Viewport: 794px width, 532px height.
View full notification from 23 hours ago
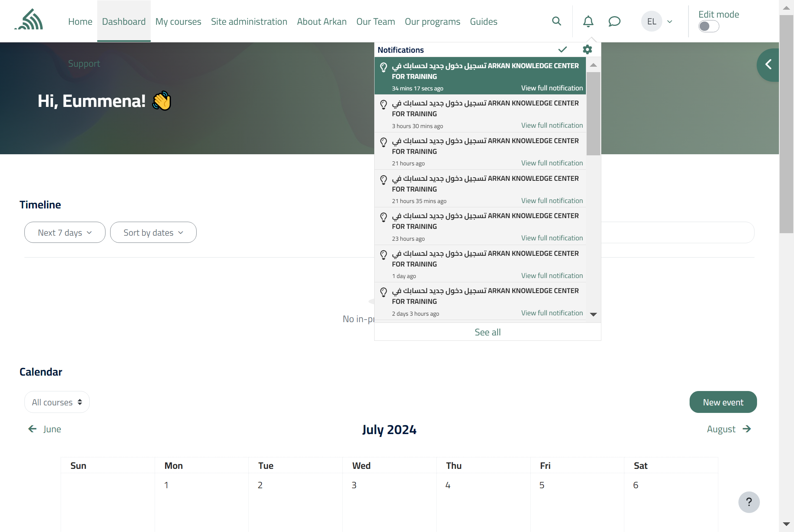[552, 238]
